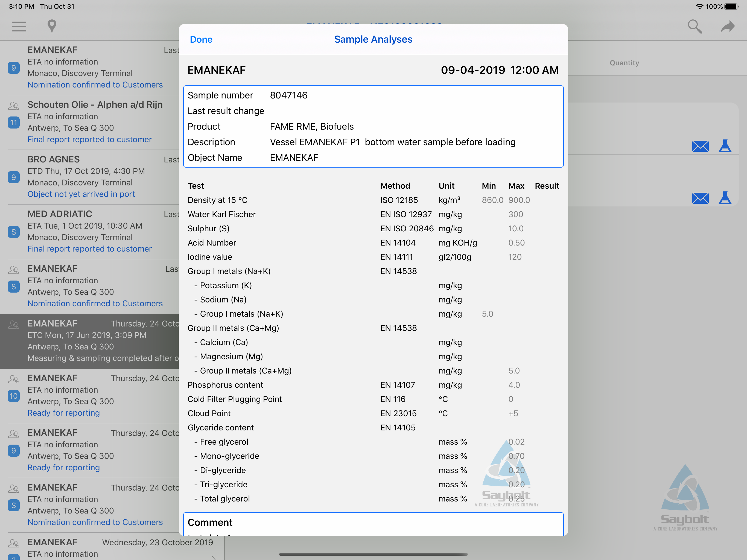
Task: Tap the upper envelope mail icon
Action: pos(700,146)
